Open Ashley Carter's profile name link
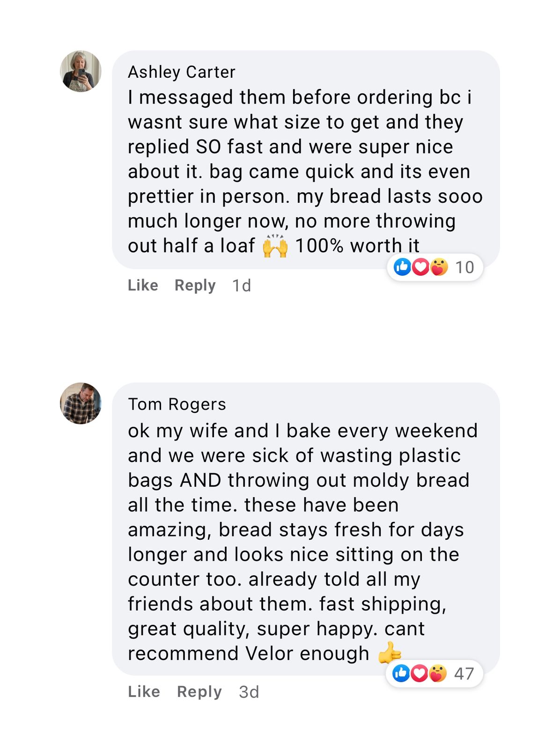This screenshot has height=749, width=560. 181,72
